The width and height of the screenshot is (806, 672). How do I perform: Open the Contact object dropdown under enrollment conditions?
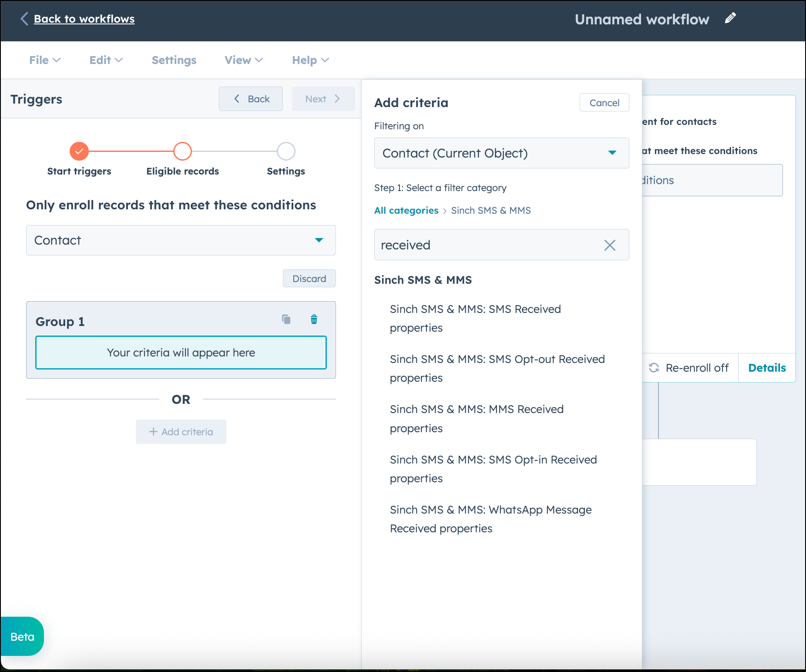point(181,240)
